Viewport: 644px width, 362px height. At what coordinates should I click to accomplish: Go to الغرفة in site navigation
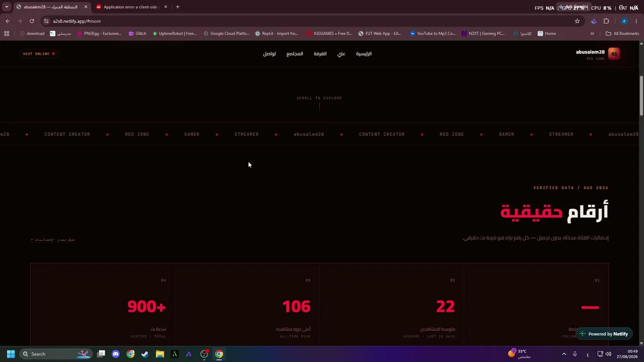pyautogui.click(x=320, y=54)
